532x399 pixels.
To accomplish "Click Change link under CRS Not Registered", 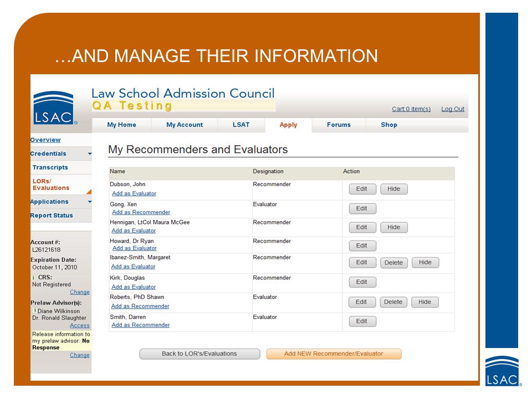I will 80,292.
